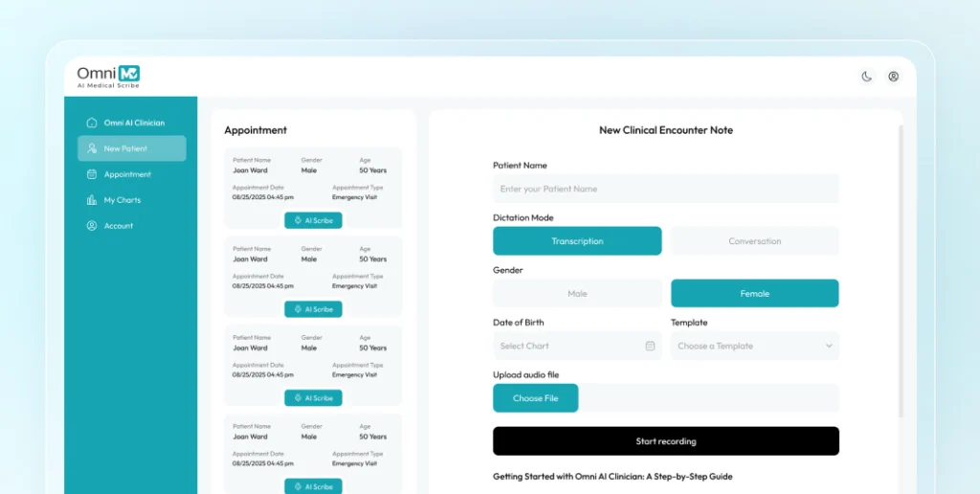This screenshot has height=494, width=980.
Task: Open the Date of Birth calendar picker
Action: [650, 346]
